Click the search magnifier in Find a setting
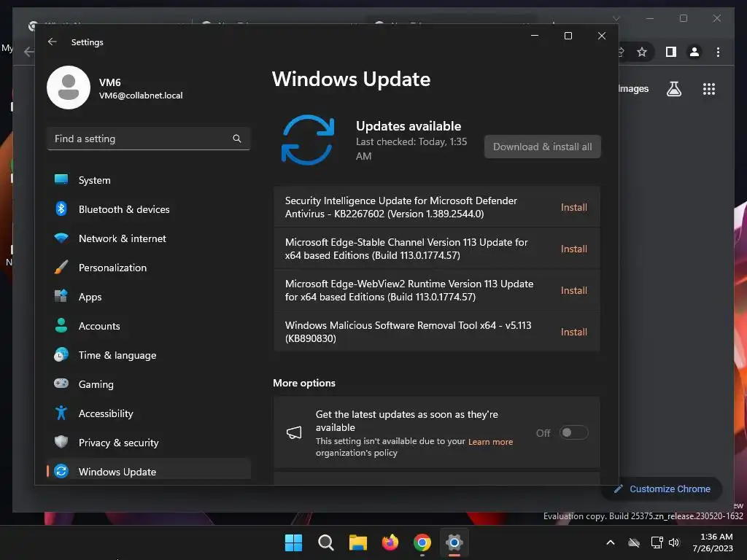The height and width of the screenshot is (560, 747). pos(237,139)
